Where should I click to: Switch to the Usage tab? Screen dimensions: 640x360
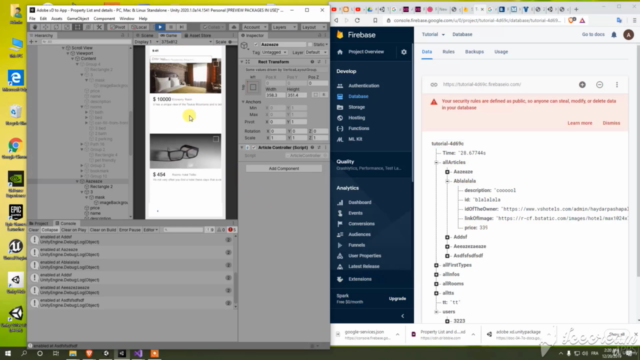(x=501, y=52)
